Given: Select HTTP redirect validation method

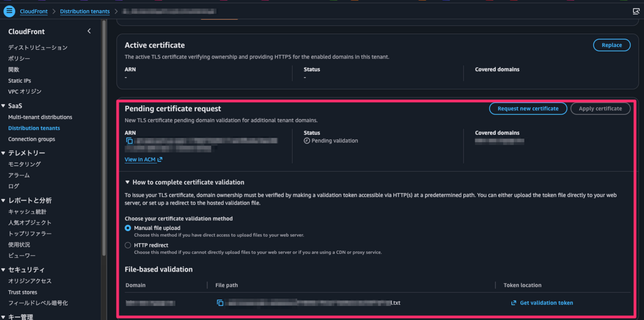Looking at the screenshot, I should click(128, 246).
